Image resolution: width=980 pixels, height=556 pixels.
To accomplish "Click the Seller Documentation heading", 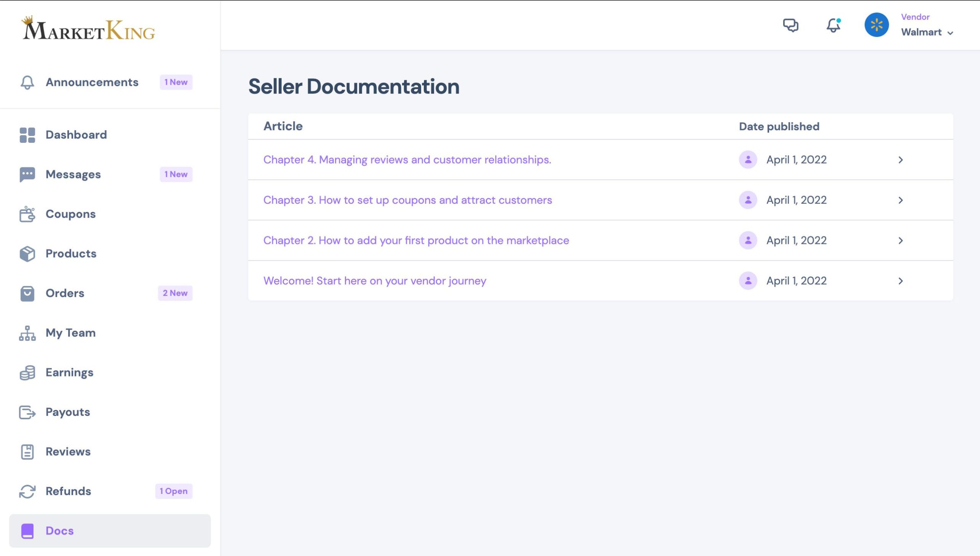I will click(x=354, y=87).
